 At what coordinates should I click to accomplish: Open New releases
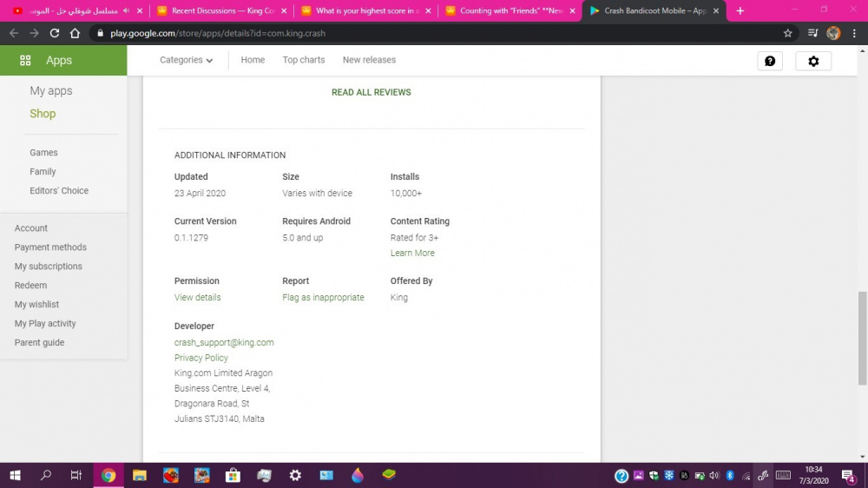click(369, 60)
